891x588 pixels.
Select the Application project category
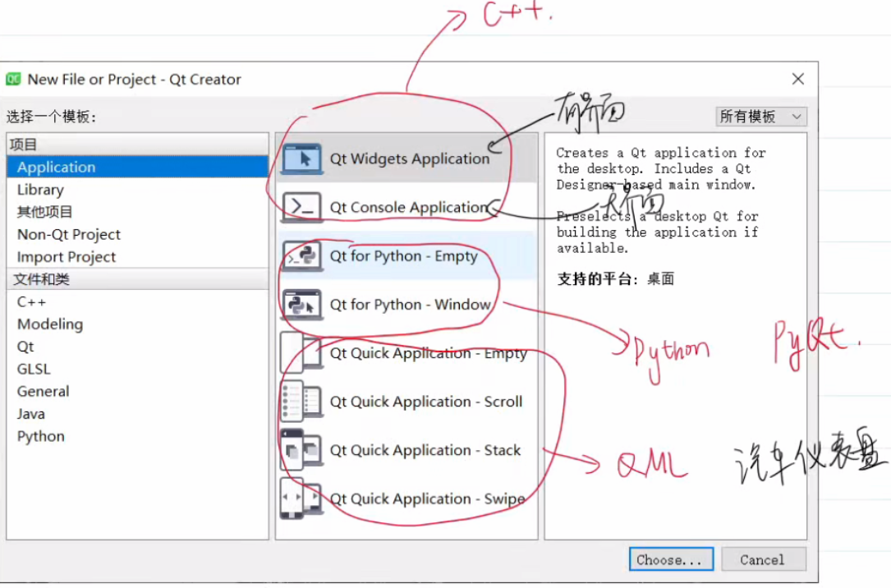137,167
